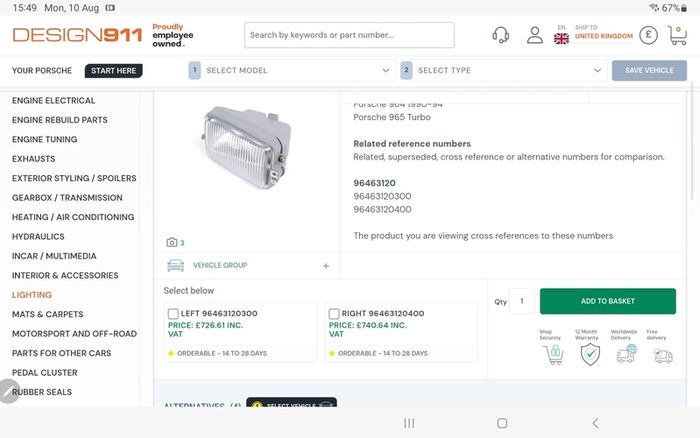Click the UK flag language selector

point(561,39)
